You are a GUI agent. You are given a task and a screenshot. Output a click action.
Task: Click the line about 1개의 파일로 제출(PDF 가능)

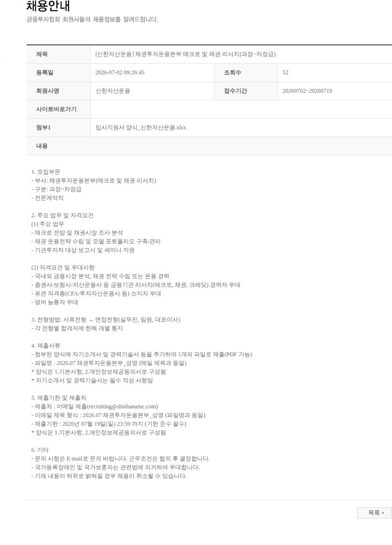coord(142,354)
